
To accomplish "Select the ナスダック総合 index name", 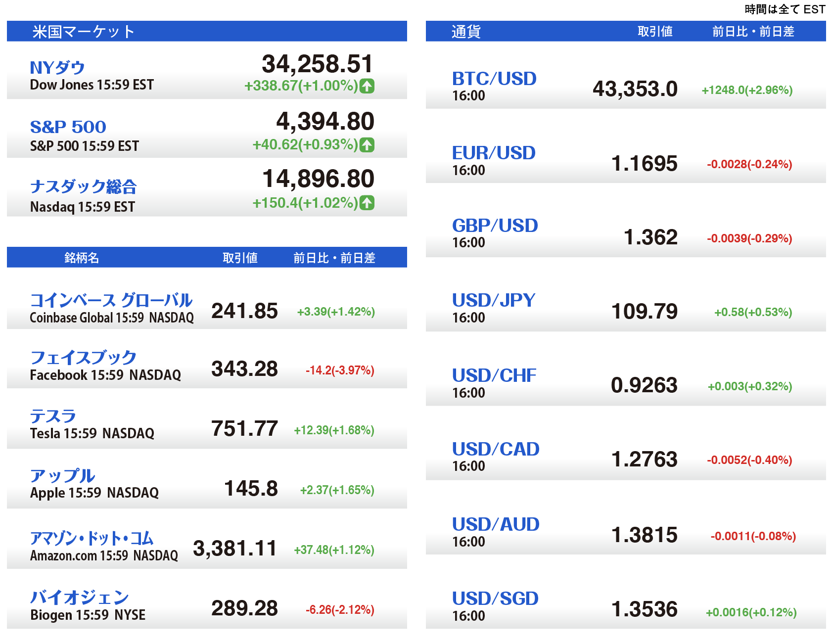I will 83,186.
